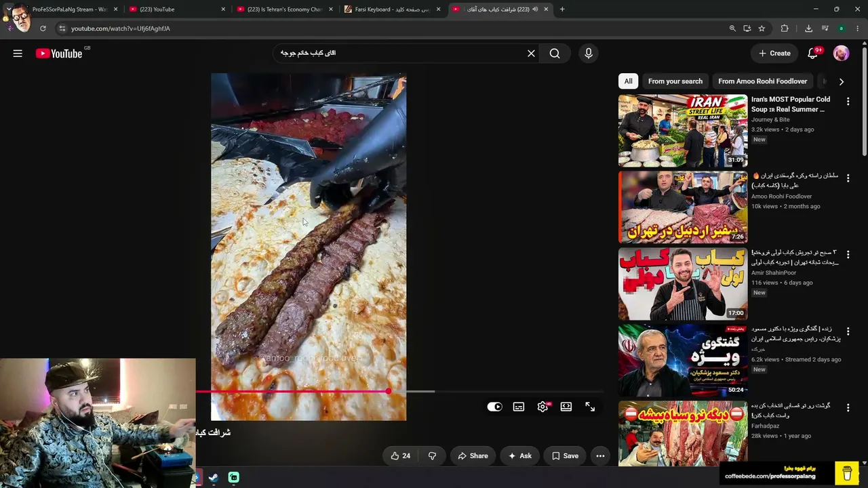Open Steam from the taskbar
Screen dimensions: 868x488
coord(213,477)
